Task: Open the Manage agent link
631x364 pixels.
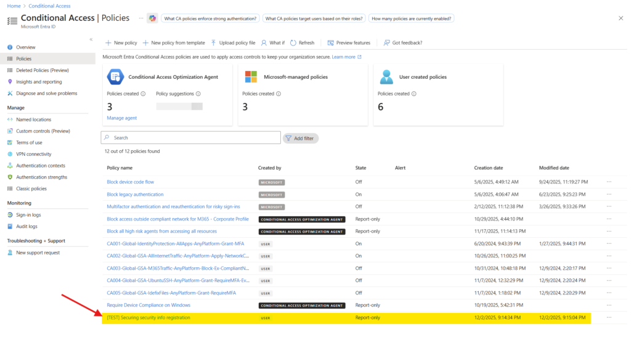Action: (121, 118)
